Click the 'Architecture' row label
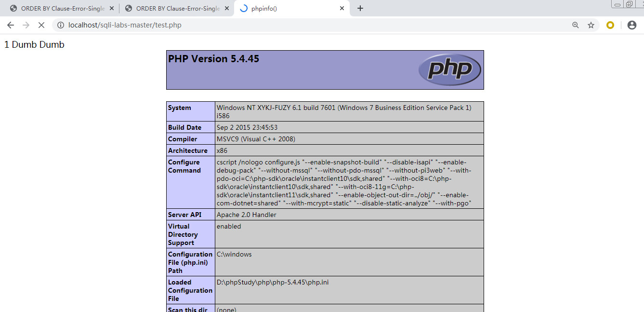The image size is (644, 312). (188, 151)
